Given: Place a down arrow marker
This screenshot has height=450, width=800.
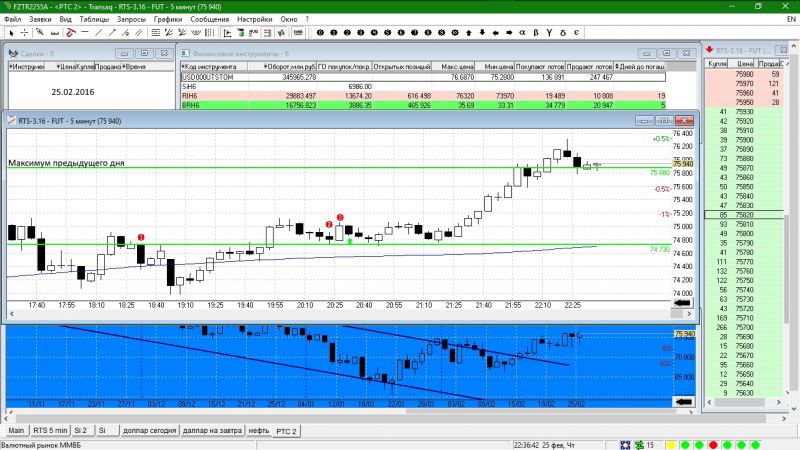Looking at the screenshot, I should (x=482, y=33).
